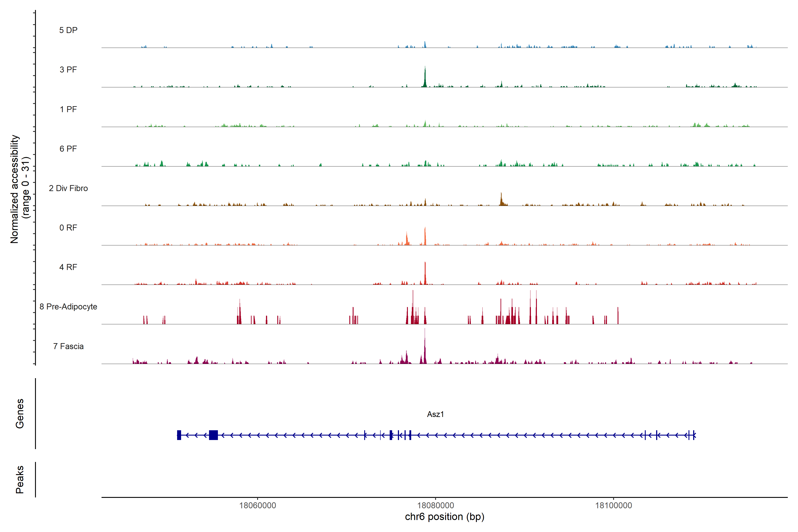Select the 8 Pre-Adipocyte label
The height and width of the screenshot is (532, 798).
tap(68, 307)
